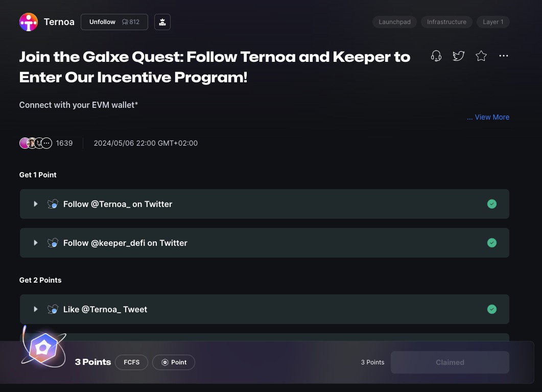Click the FCFS pill label
The image size is (542, 392).
132,362
